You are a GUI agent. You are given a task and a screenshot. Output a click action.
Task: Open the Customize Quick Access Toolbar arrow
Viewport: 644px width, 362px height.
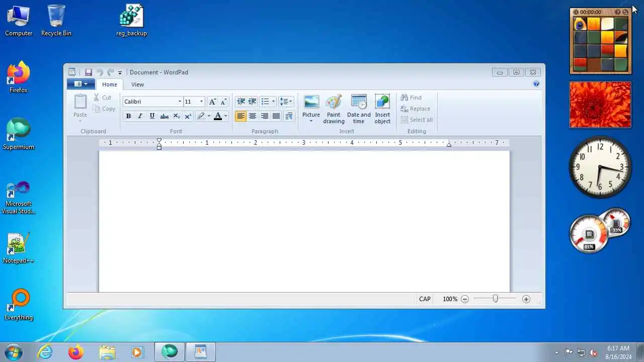(x=120, y=73)
